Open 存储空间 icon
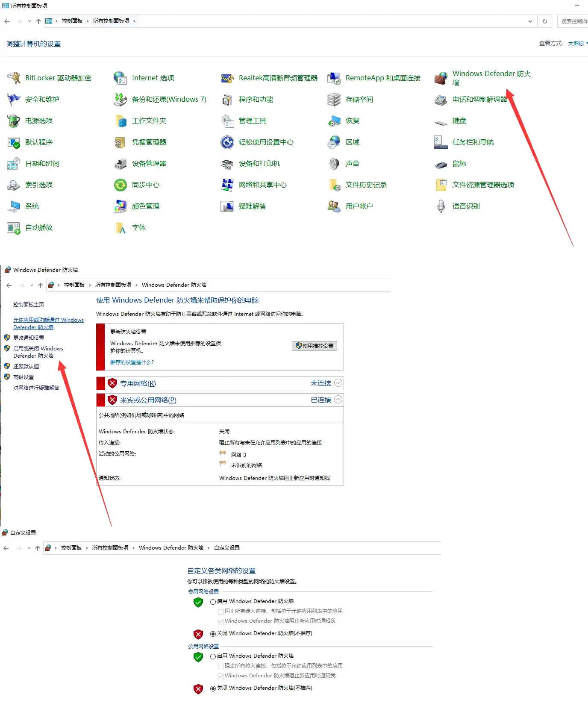The width and height of the screenshot is (588, 706). click(334, 100)
